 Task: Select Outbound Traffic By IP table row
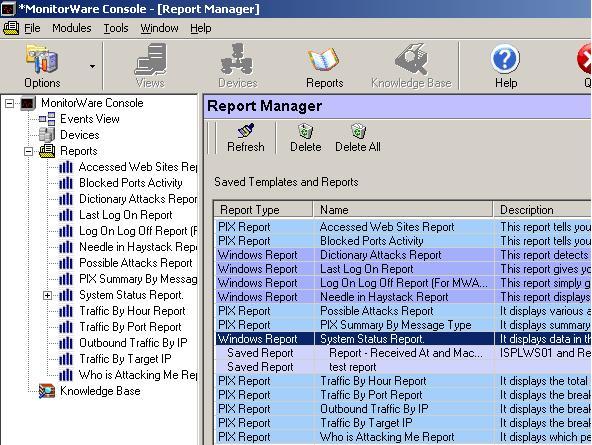[x=403, y=409]
